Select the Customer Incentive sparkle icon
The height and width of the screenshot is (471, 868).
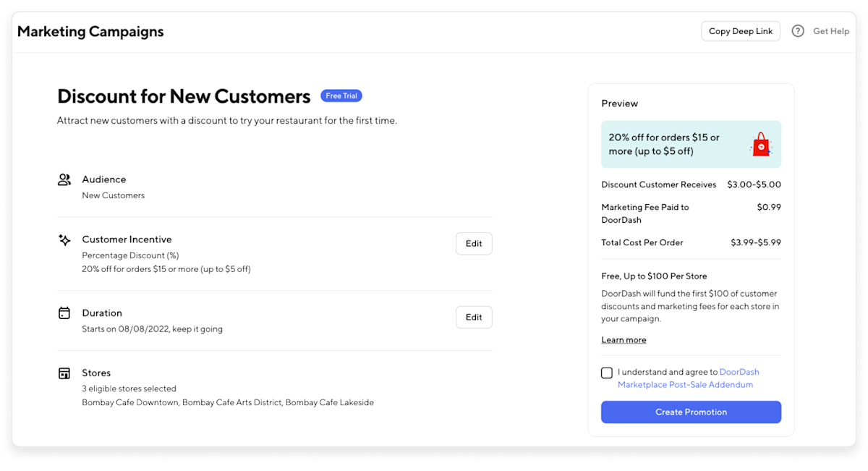point(64,239)
